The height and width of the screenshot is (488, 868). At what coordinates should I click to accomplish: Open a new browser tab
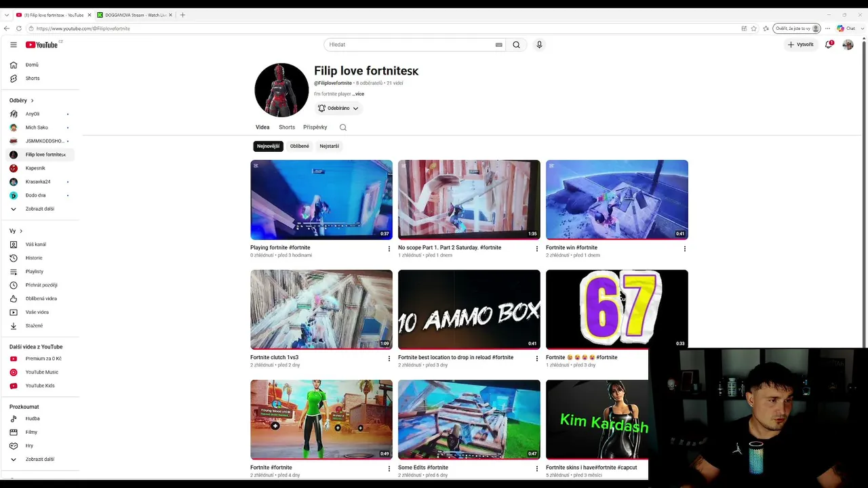[182, 15]
